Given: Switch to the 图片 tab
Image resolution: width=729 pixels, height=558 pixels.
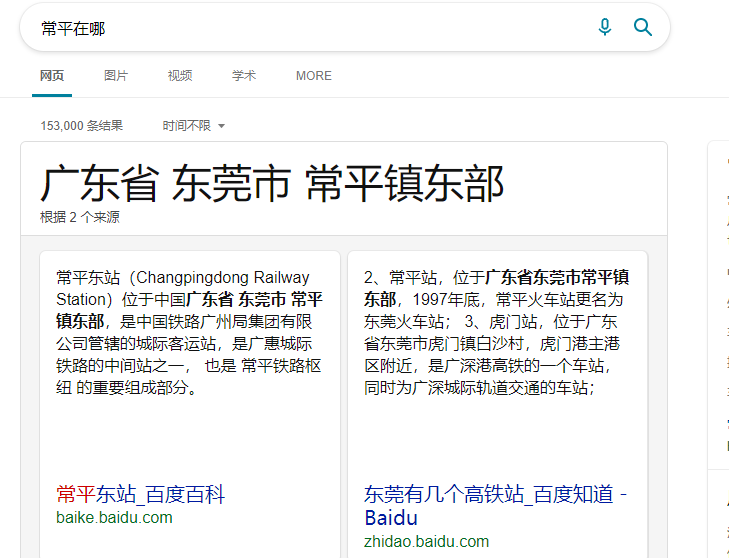Looking at the screenshot, I should (x=116, y=75).
